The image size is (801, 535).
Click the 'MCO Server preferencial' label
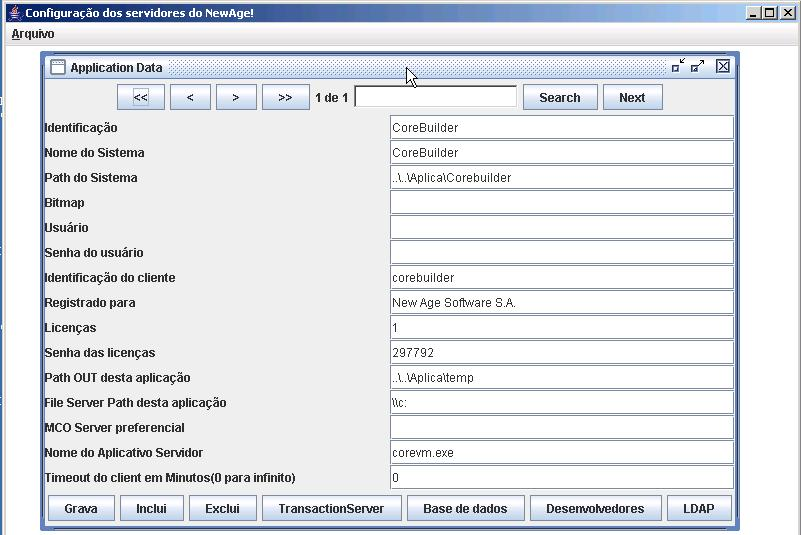click(x=114, y=428)
